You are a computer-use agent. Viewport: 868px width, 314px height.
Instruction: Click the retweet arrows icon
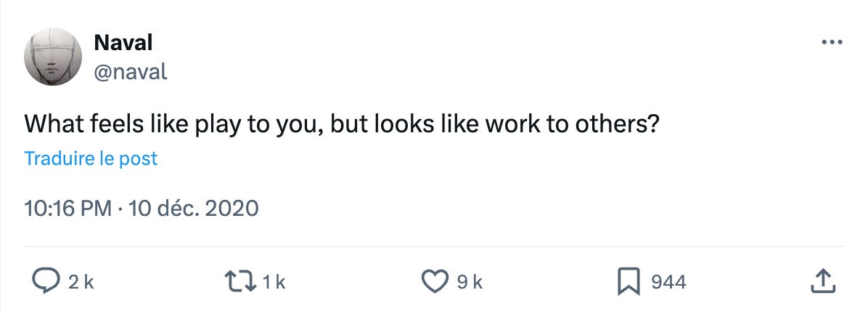click(x=241, y=281)
